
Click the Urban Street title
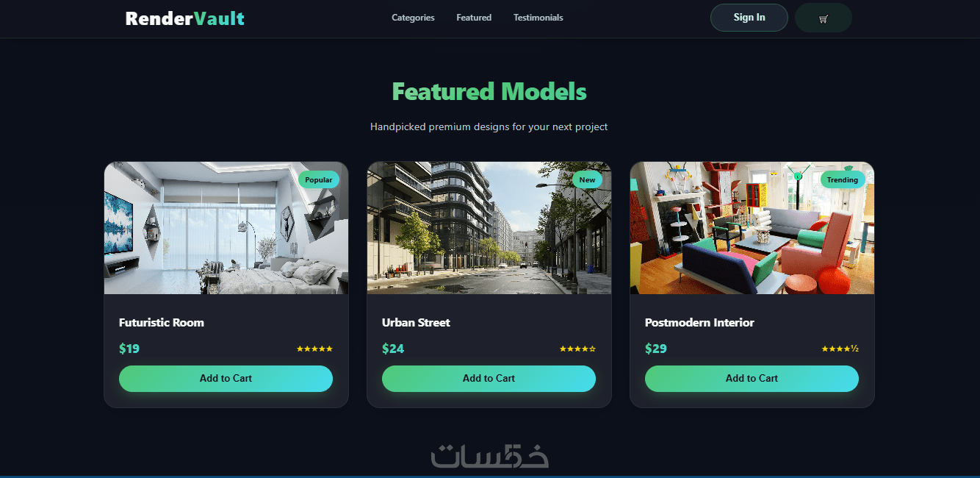pos(416,322)
